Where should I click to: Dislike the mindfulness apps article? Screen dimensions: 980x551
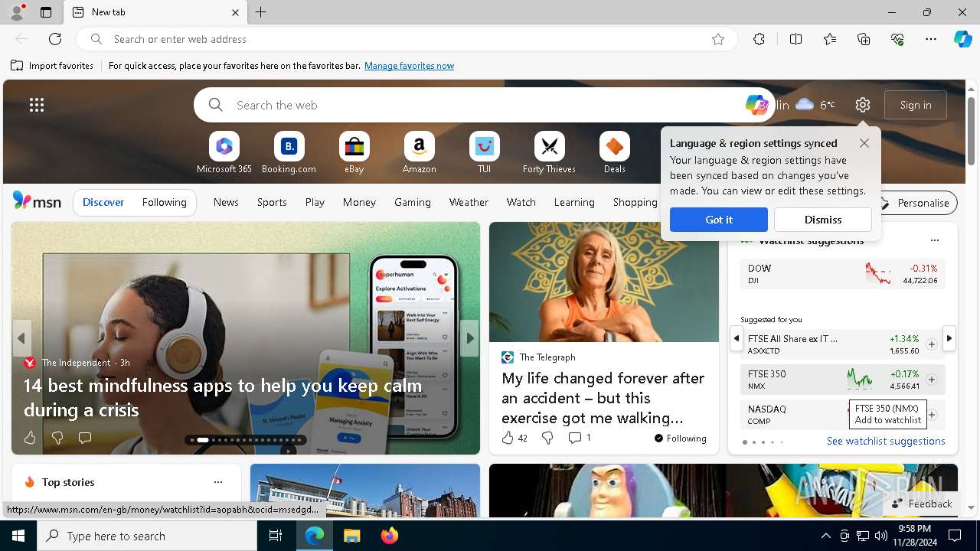[57, 438]
